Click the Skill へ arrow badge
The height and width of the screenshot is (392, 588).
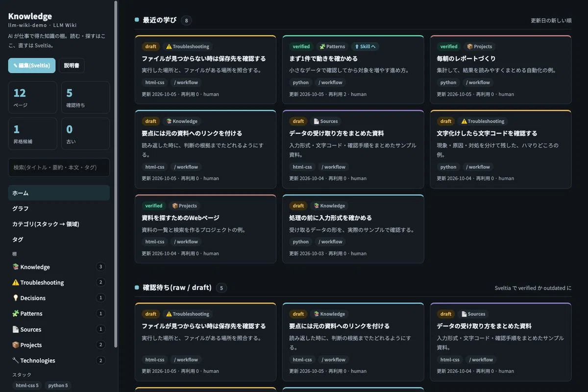(365, 47)
